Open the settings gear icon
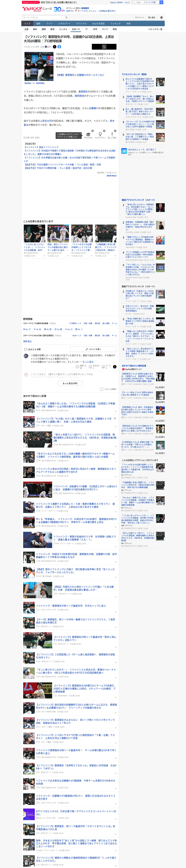This screenshot has height=868, width=186. pos(161,18)
